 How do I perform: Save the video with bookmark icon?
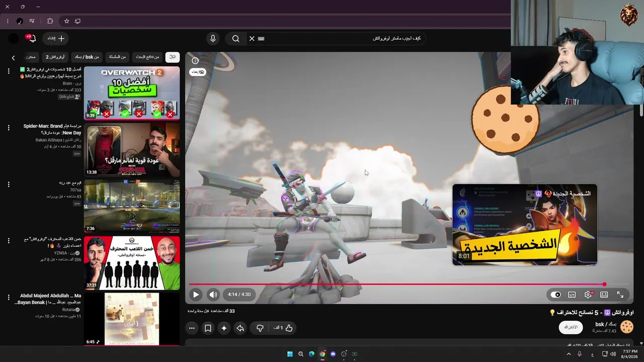208,328
